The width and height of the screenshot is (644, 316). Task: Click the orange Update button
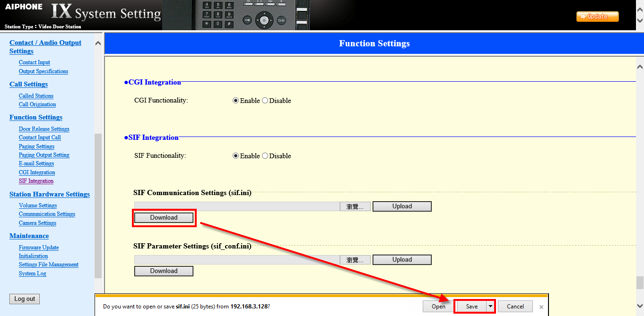[597, 17]
